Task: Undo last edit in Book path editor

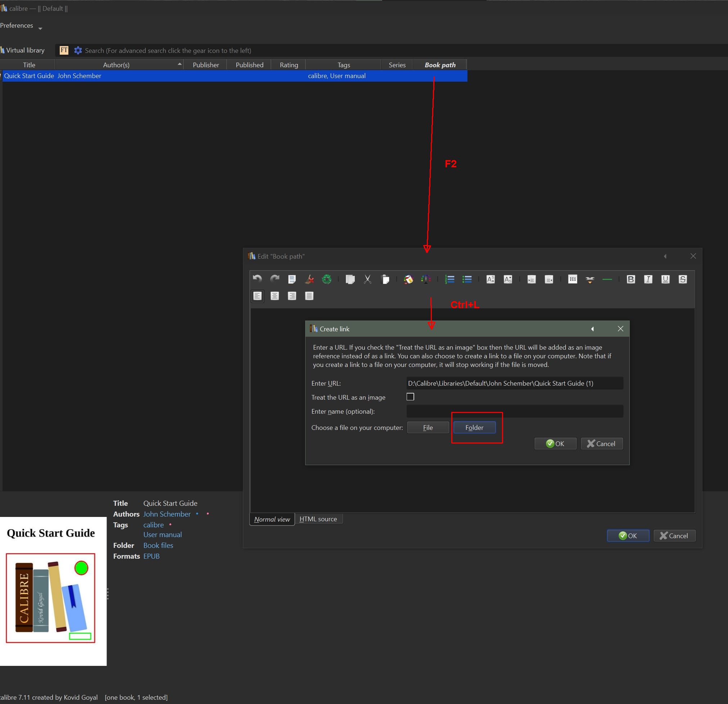Action: point(257,279)
